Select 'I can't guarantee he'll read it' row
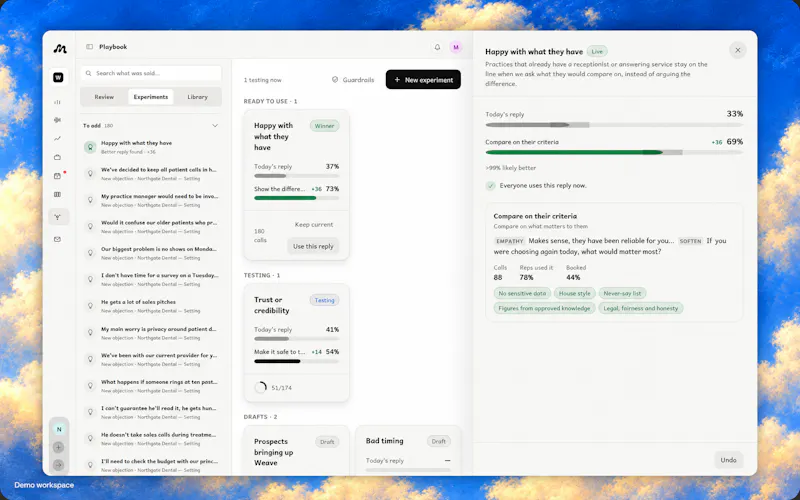This screenshot has height=500, width=800. tap(151, 412)
